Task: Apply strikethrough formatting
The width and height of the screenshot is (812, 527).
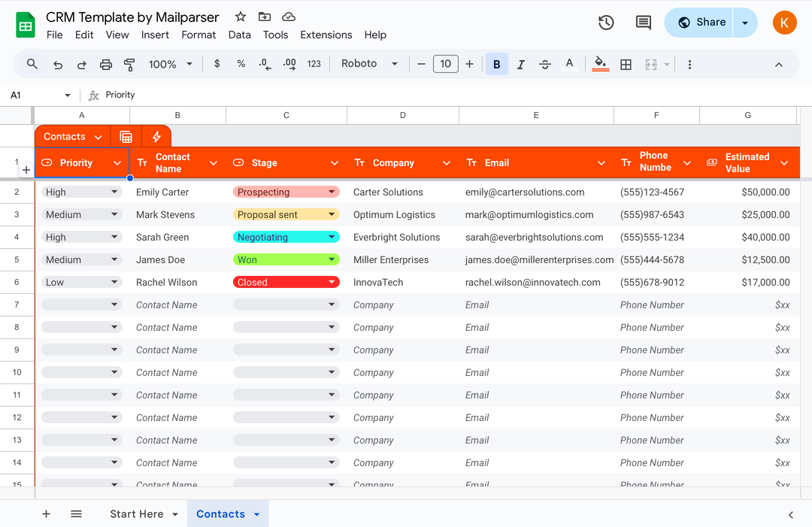Action: pos(545,64)
